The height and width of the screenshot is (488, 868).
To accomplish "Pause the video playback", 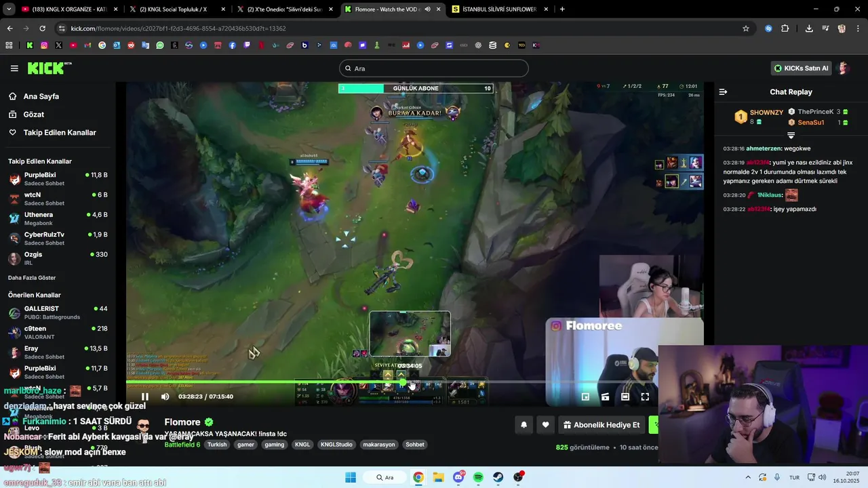I will click(x=144, y=396).
